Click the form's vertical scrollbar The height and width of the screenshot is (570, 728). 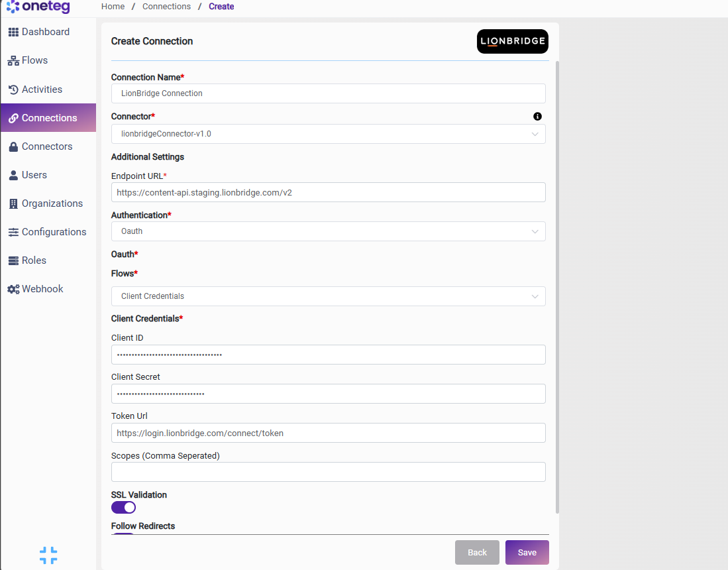click(557, 287)
